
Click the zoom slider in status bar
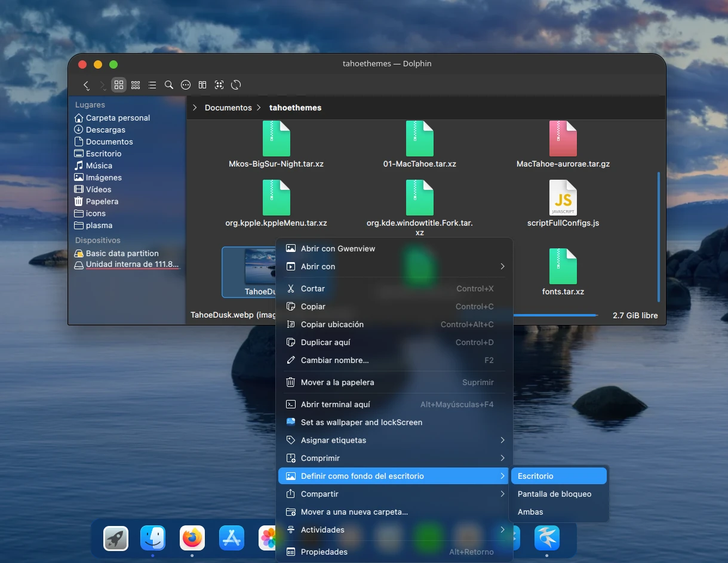555,315
